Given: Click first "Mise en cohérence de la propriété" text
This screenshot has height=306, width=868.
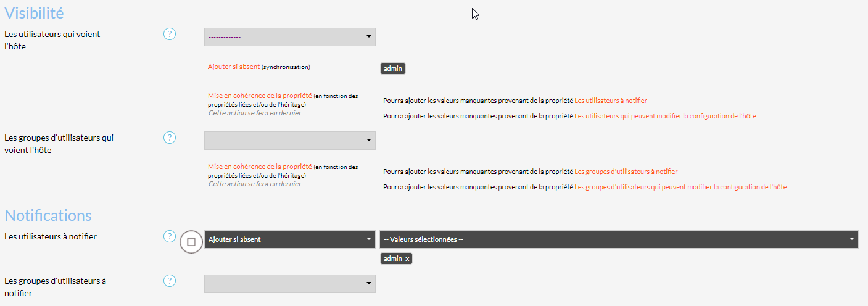Looking at the screenshot, I should click(x=260, y=96).
